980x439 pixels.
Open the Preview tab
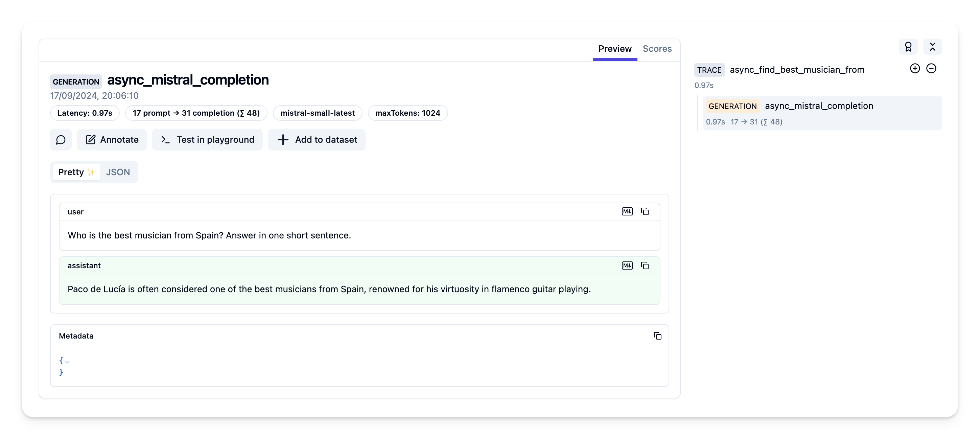(x=615, y=49)
